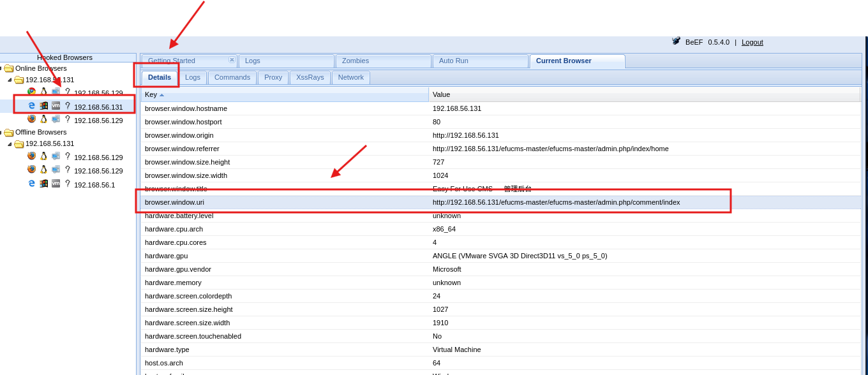This screenshot has width=868, height=375.
Task: Select the hardware.memory row
Action: point(500,283)
